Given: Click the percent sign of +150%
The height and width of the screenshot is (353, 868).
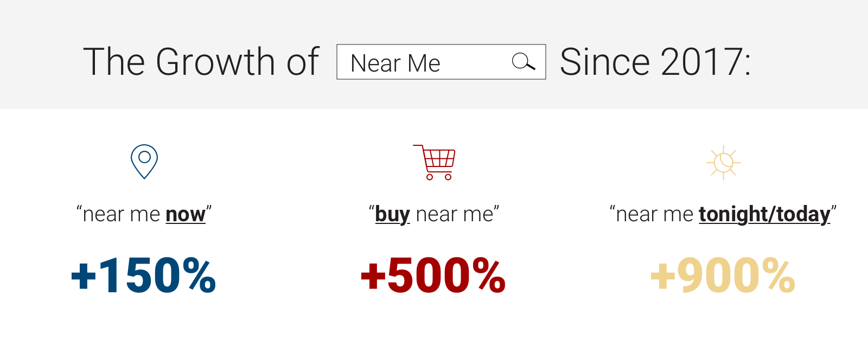Looking at the screenshot, I should tap(199, 275).
